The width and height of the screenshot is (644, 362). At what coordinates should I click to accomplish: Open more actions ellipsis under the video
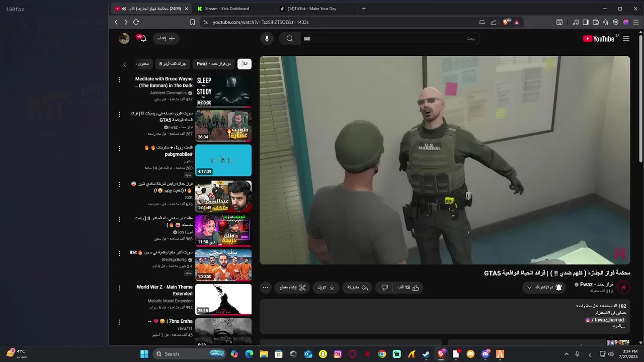point(266,288)
